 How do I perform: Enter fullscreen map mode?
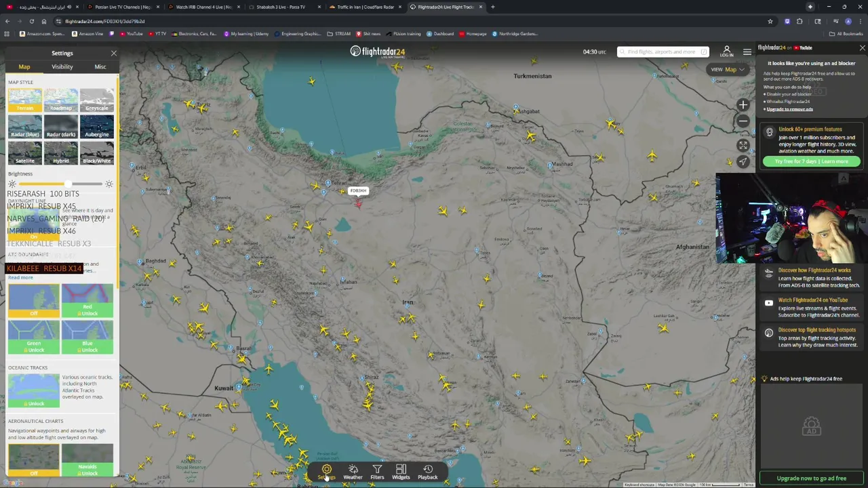(743, 145)
